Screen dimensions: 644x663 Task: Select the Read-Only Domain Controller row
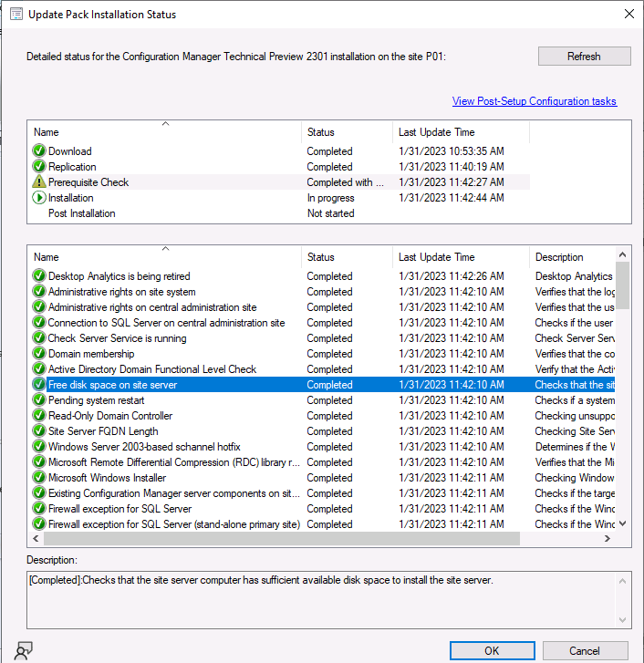pyautogui.click(x=321, y=416)
